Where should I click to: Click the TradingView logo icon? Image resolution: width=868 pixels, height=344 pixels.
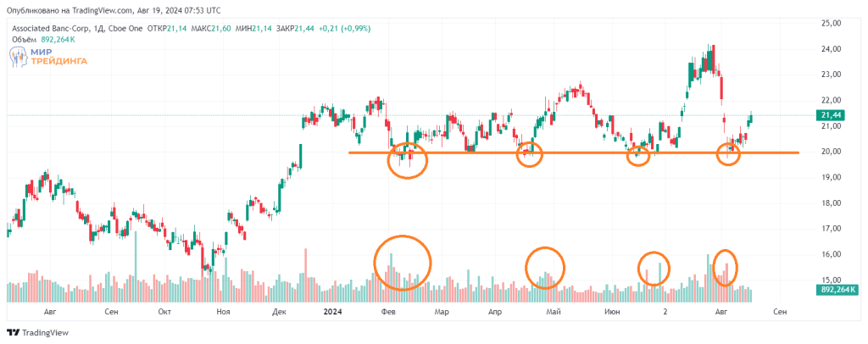(x=14, y=332)
